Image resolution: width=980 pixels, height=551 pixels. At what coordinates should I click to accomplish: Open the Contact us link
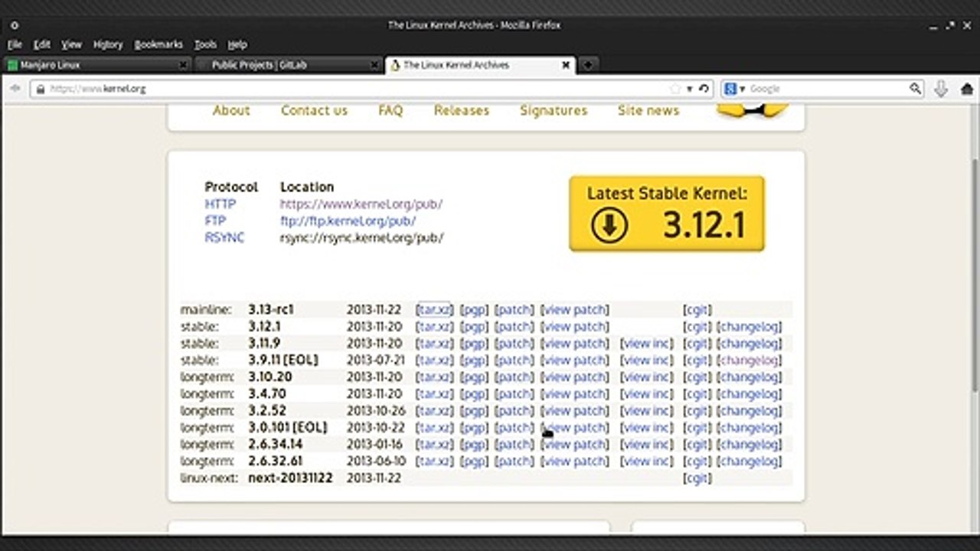point(314,110)
